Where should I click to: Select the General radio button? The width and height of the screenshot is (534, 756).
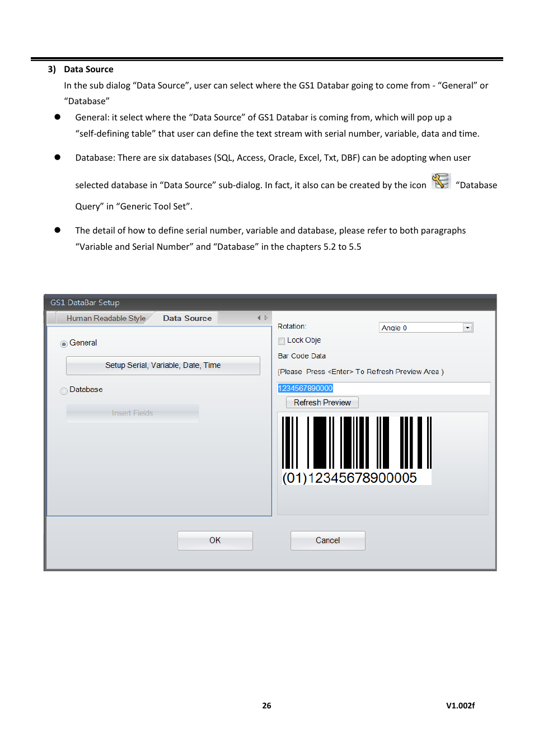[64, 344]
